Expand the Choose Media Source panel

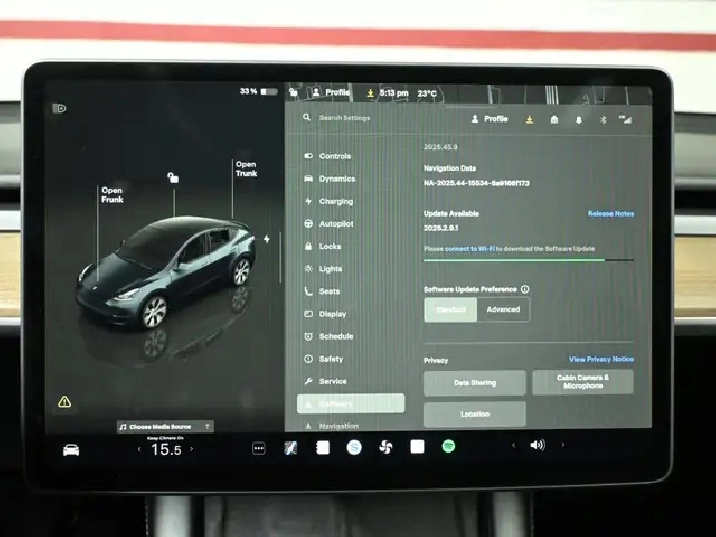click(x=165, y=426)
